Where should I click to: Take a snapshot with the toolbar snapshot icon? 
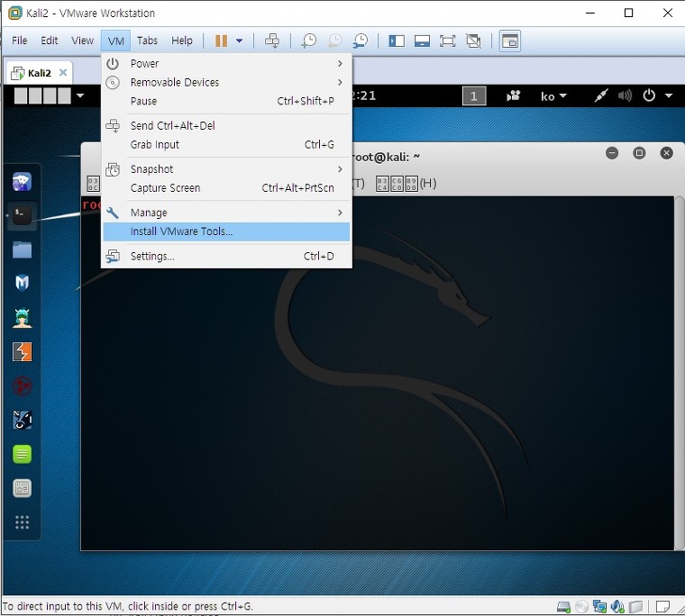(309, 41)
